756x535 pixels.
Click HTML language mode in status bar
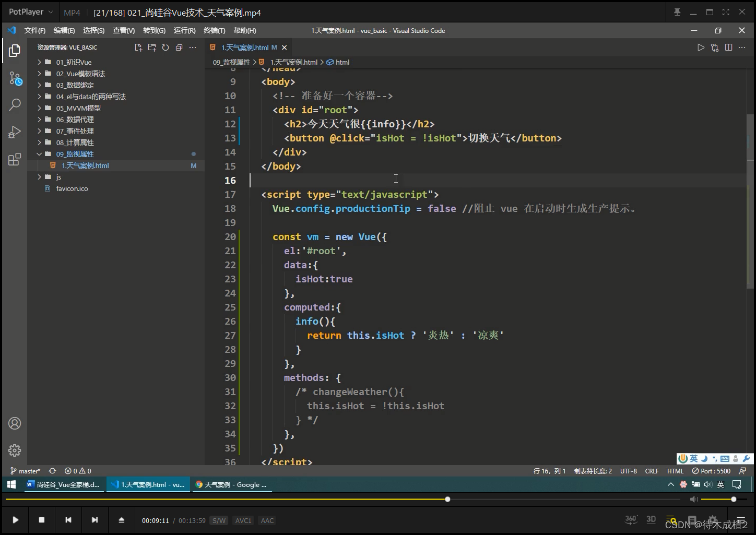(675, 471)
